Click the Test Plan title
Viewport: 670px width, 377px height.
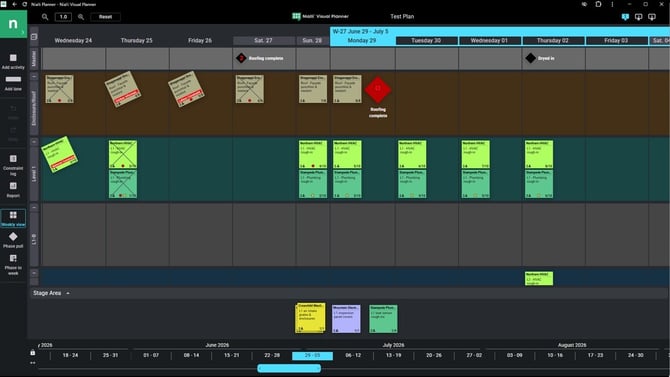(402, 17)
